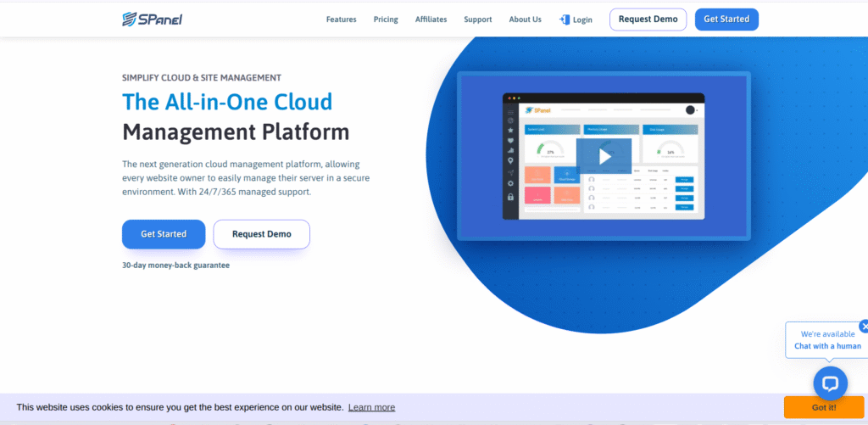Click the profile avatar in video preview
The height and width of the screenshot is (425, 868).
coord(690,109)
